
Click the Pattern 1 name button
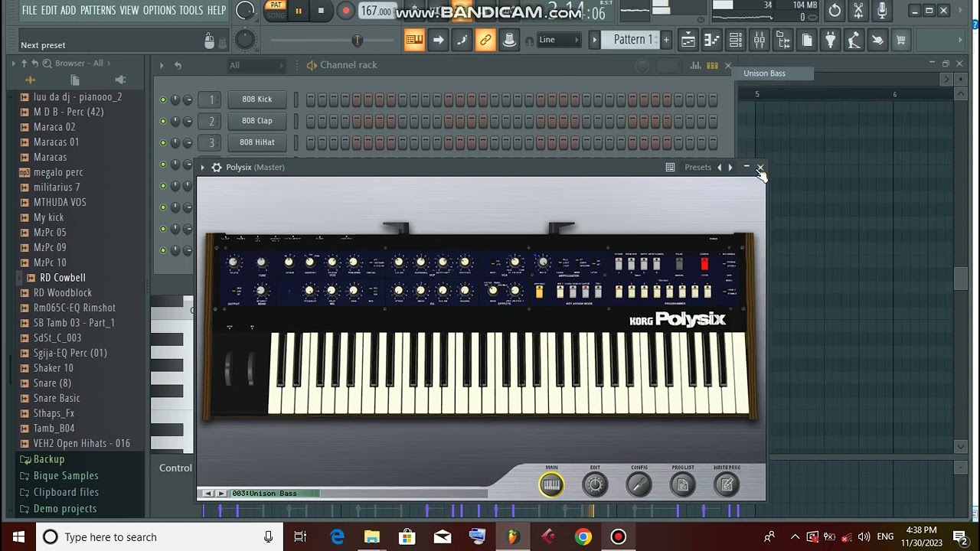[x=632, y=40]
